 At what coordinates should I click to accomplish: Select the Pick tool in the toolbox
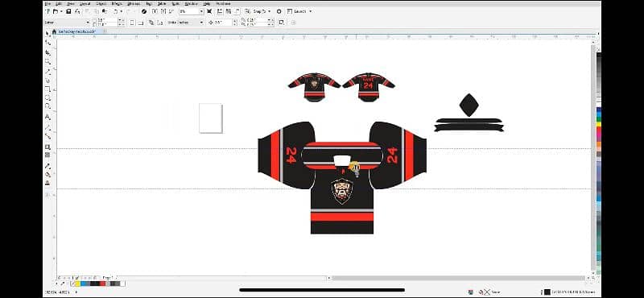(x=47, y=33)
